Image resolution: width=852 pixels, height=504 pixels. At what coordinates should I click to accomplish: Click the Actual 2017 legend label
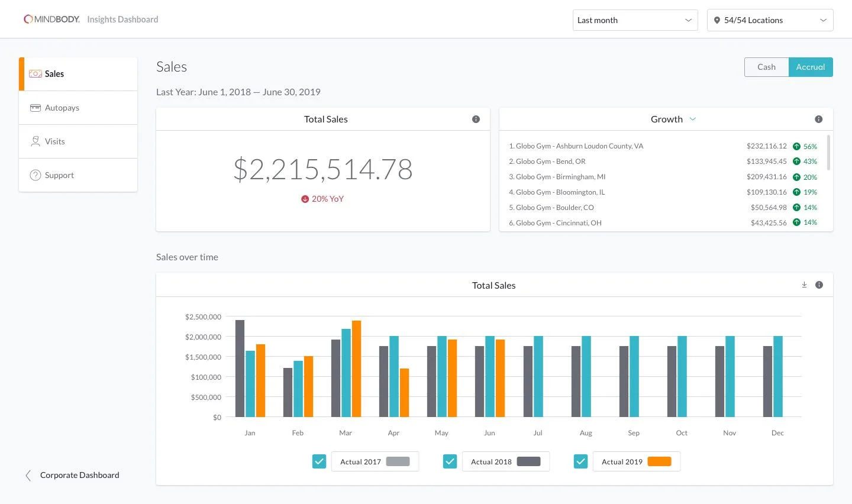click(360, 462)
